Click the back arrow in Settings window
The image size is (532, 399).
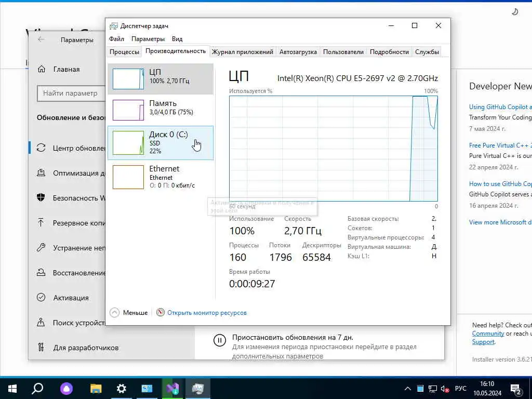click(41, 39)
